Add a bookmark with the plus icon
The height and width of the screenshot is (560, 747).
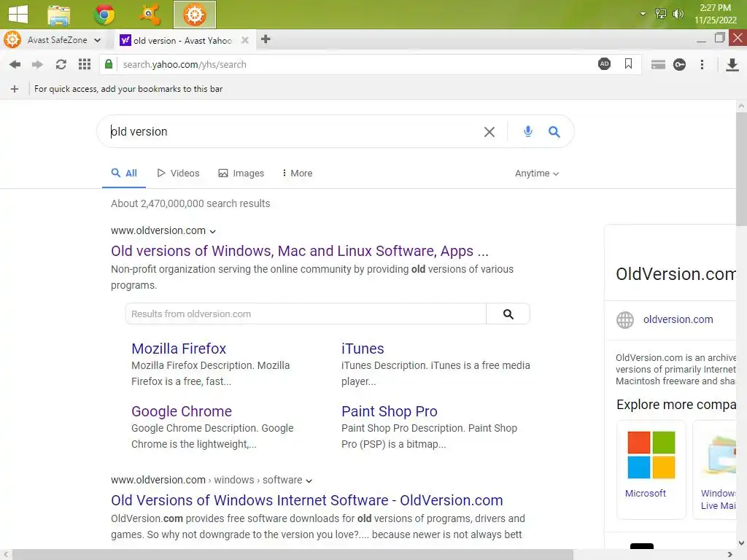coord(15,89)
